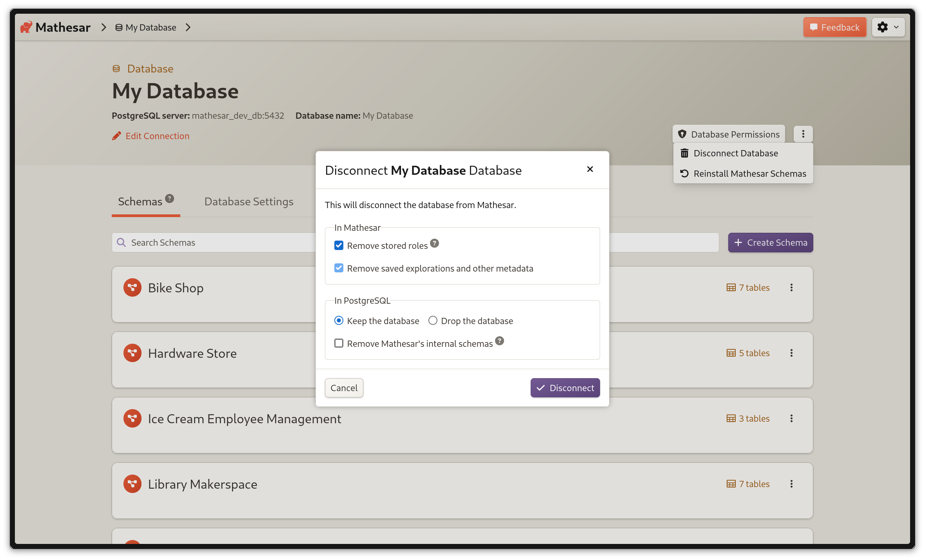Open My Database breadcrumb link
The height and width of the screenshot is (560, 925).
click(x=146, y=27)
